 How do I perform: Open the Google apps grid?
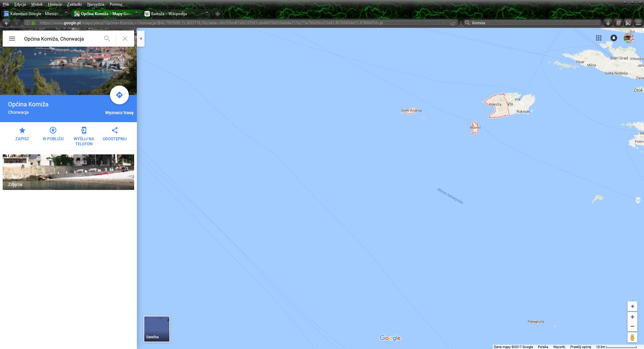(x=599, y=38)
